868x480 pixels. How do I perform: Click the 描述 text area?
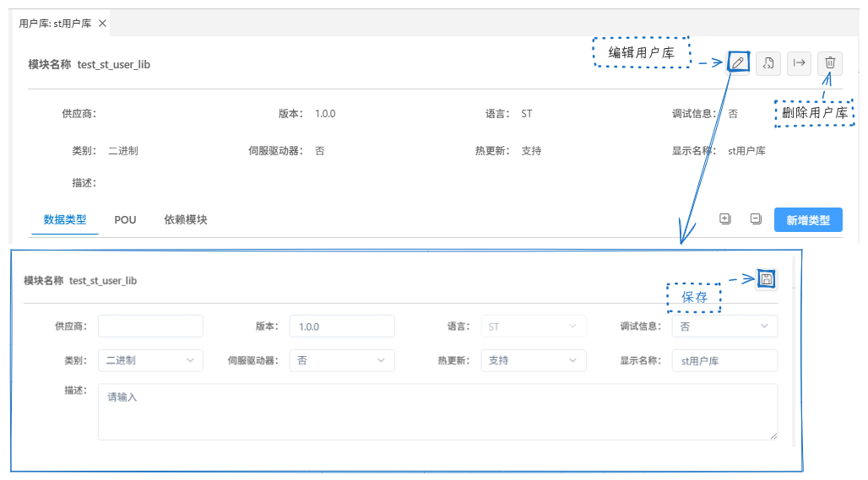tap(438, 412)
